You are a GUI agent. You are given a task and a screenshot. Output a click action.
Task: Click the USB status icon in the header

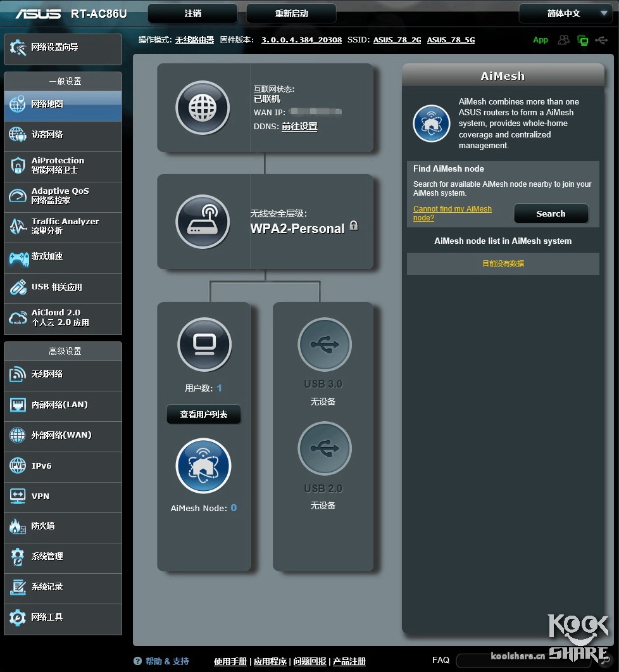pos(601,41)
